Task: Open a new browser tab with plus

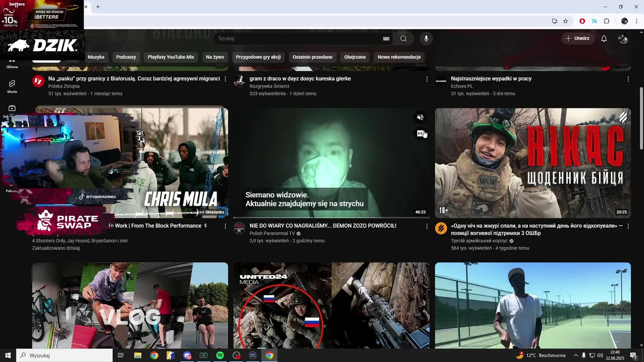Action: [98, 7]
